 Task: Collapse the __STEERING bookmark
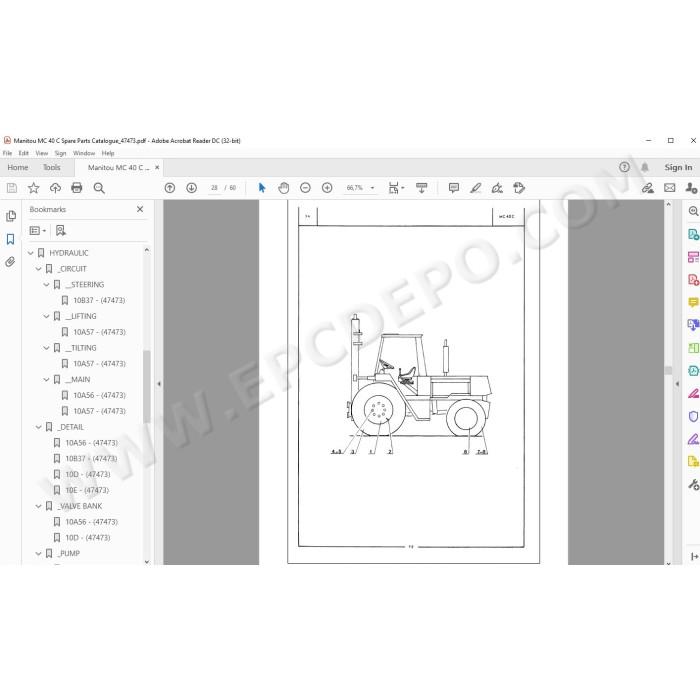[x=46, y=284]
